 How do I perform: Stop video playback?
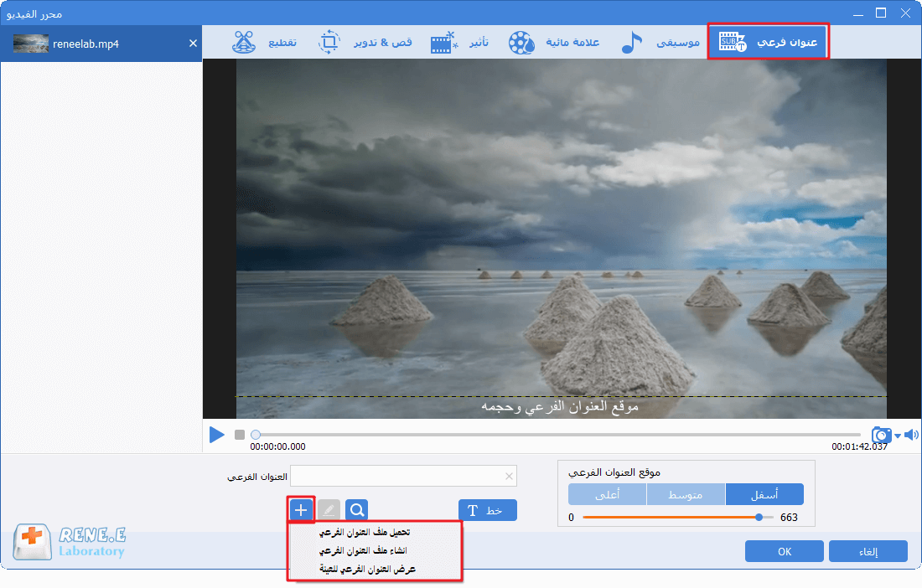pyautogui.click(x=240, y=435)
